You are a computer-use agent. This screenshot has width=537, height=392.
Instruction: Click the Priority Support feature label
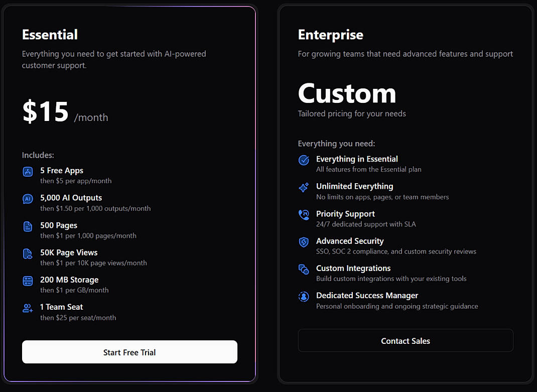pos(345,213)
